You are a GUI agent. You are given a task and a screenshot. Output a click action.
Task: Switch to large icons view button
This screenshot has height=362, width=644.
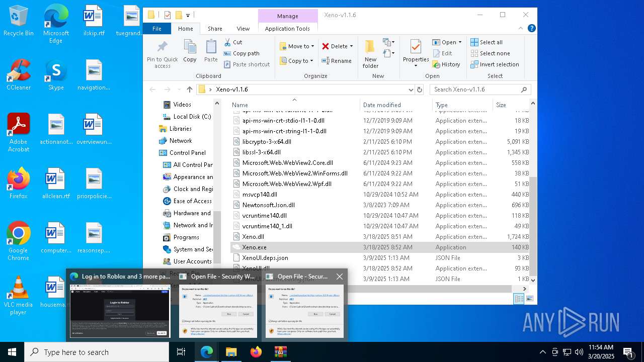pos(529,299)
